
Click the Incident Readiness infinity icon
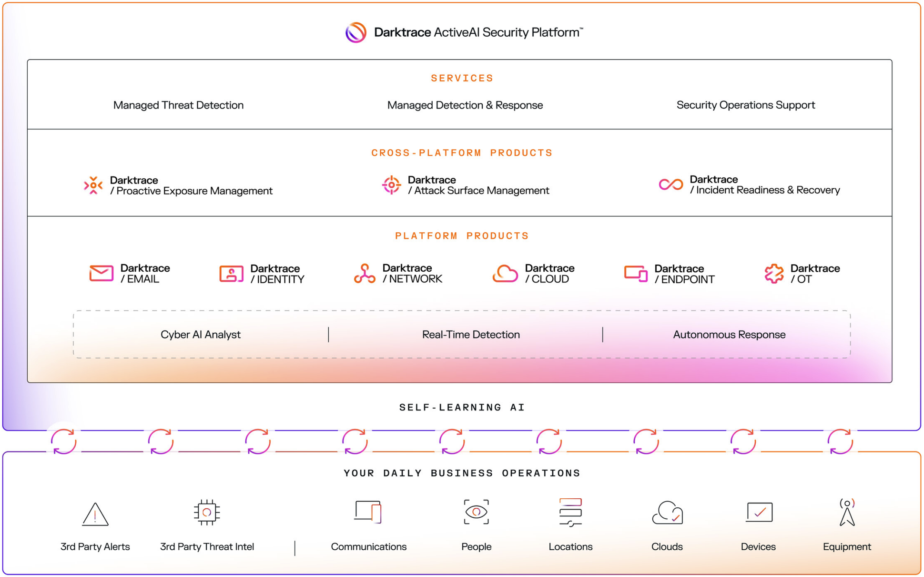671,185
